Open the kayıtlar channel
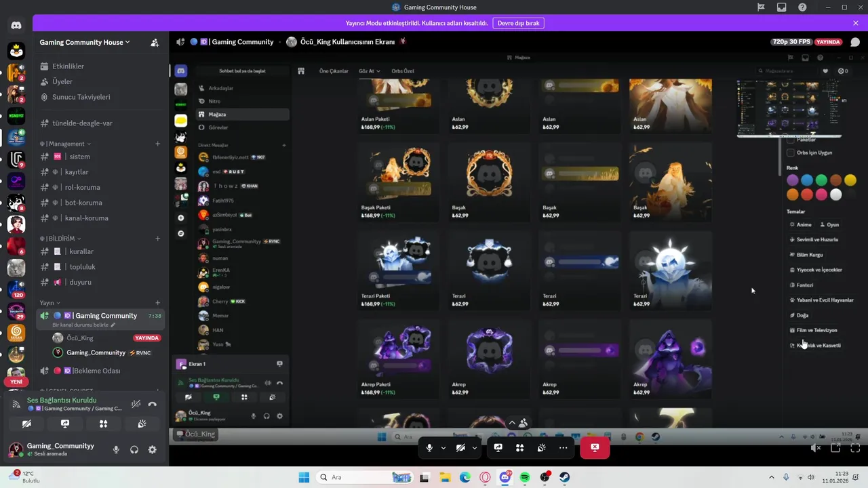The height and width of the screenshot is (488, 868). coord(102,172)
